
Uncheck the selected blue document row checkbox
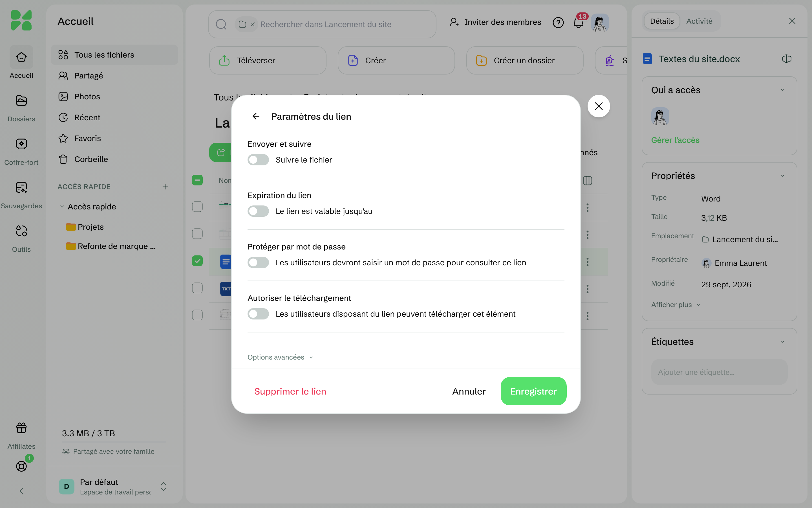click(197, 261)
